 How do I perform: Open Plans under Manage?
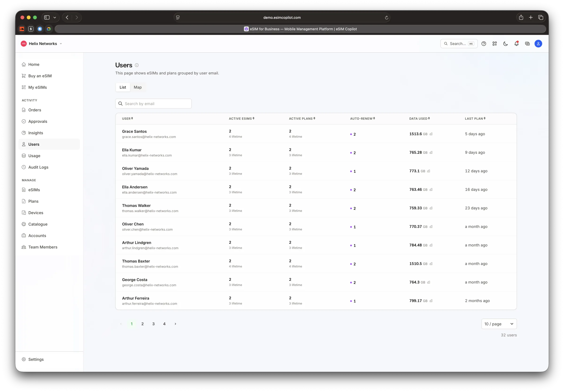pos(49,201)
